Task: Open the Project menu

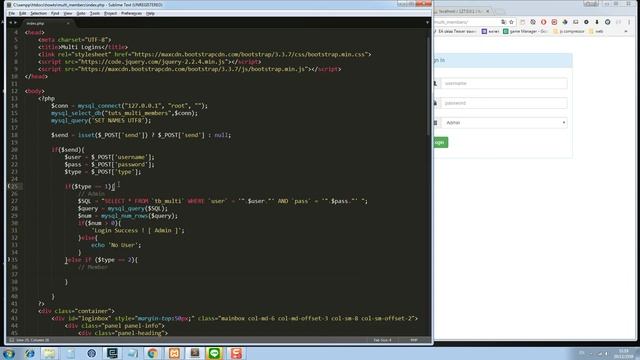Action: tap(110, 13)
